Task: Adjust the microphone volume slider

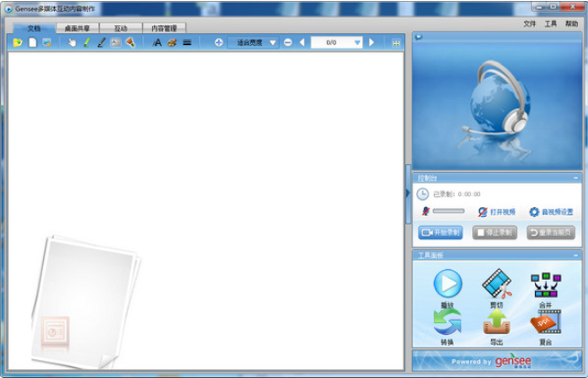Action: [448, 211]
